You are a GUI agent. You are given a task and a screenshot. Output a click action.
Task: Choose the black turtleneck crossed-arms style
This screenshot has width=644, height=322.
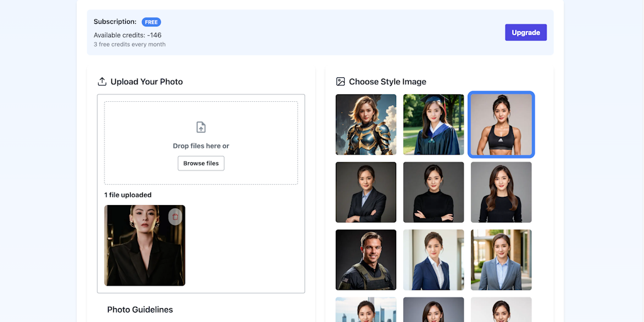(x=433, y=192)
